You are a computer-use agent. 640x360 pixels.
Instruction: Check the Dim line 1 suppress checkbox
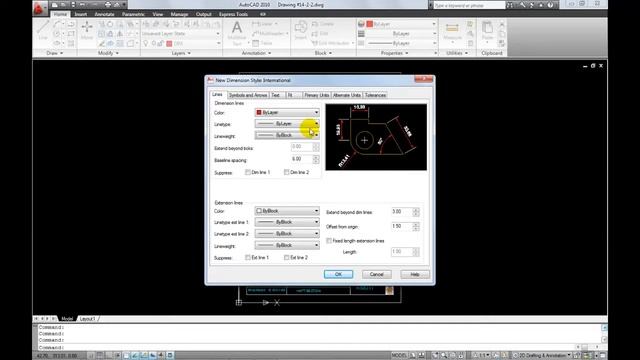(x=248, y=172)
